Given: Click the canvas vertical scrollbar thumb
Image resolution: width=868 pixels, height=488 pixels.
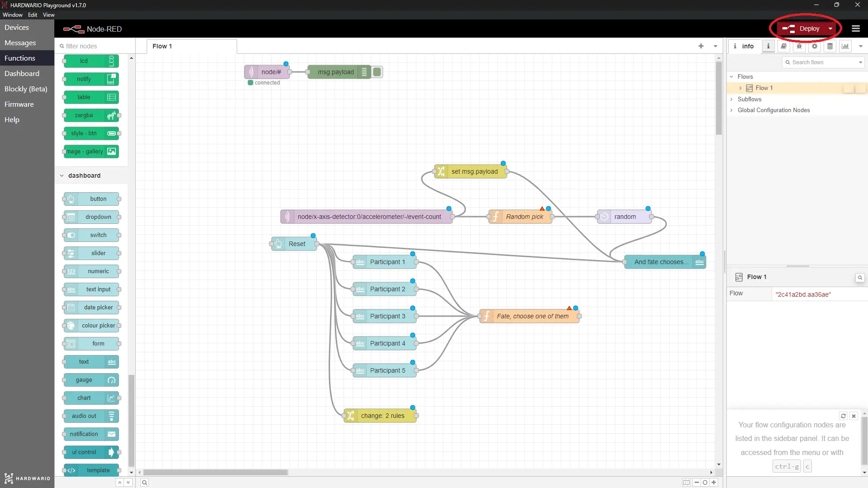Looking at the screenshot, I should pos(719,98).
